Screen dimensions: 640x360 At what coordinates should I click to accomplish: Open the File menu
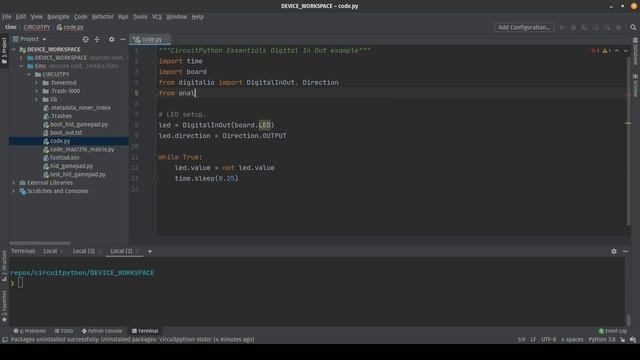click(7, 17)
